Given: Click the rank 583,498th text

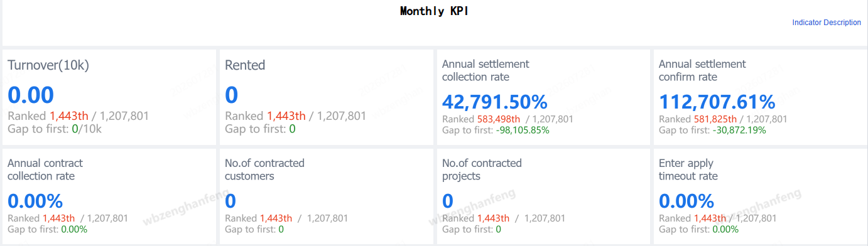Looking at the screenshot, I should tap(499, 119).
